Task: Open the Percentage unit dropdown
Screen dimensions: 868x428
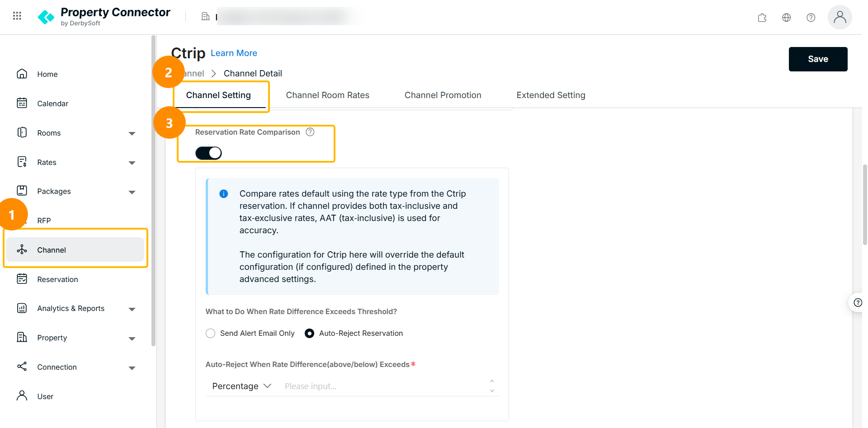Action: 242,386
